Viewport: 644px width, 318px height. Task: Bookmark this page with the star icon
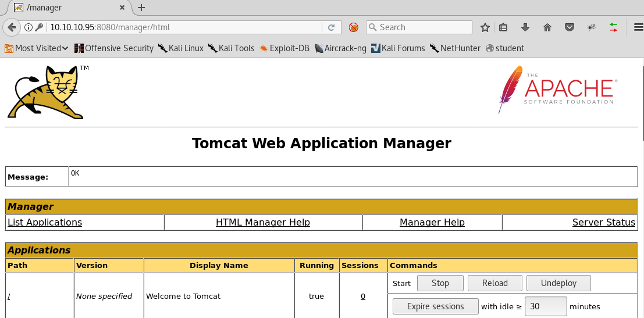point(485,27)
